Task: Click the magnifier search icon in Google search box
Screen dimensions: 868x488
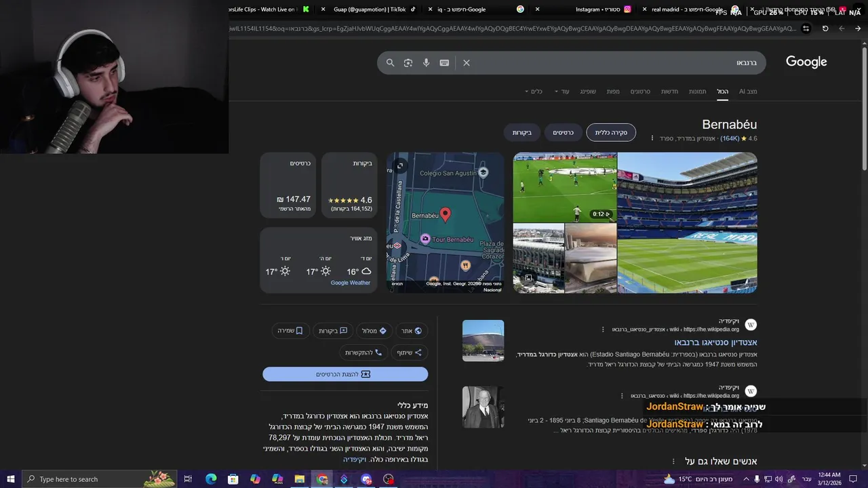Action: [x=390, y=62]
